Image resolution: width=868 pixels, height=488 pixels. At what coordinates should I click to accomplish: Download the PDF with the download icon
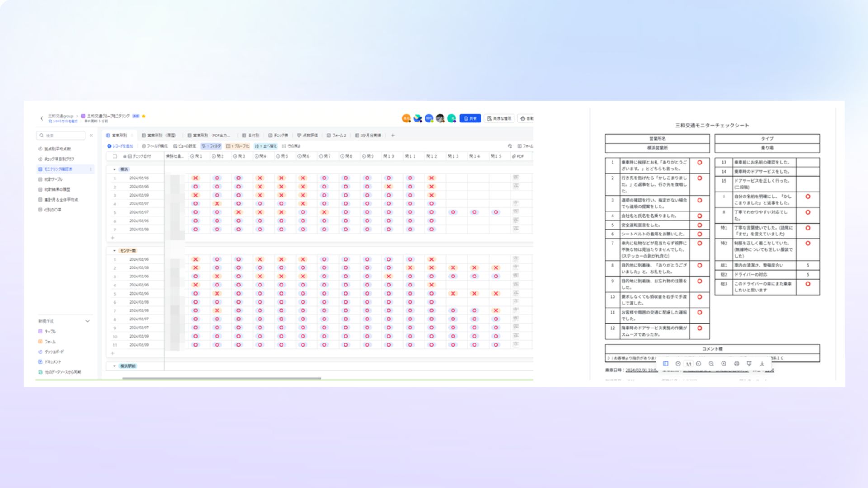[762, 364]
